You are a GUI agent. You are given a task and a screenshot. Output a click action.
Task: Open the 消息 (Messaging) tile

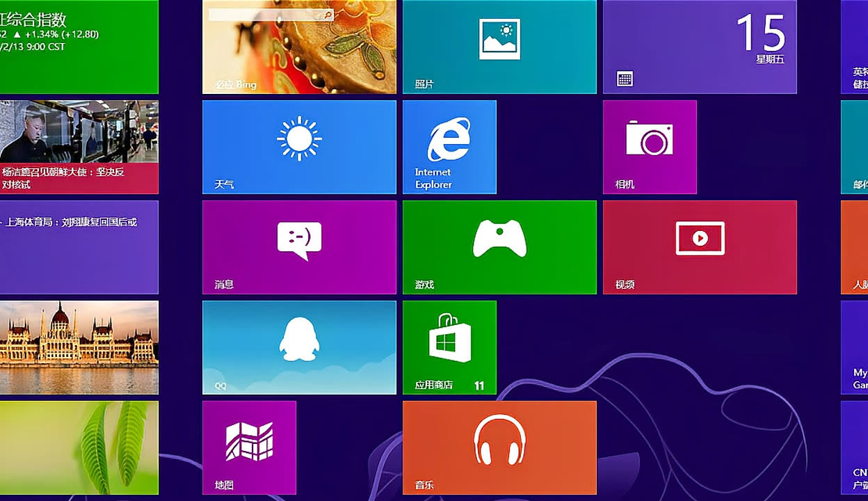(299, 247)
